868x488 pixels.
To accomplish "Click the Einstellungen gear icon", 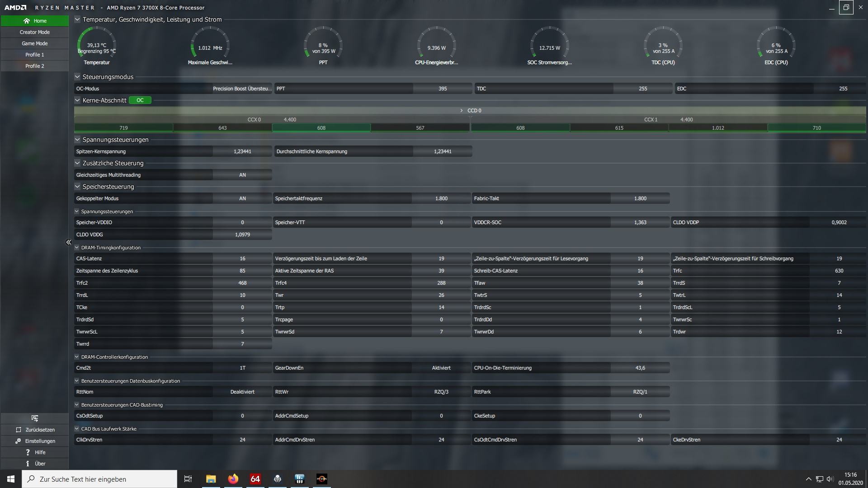I will click(18, 441).
